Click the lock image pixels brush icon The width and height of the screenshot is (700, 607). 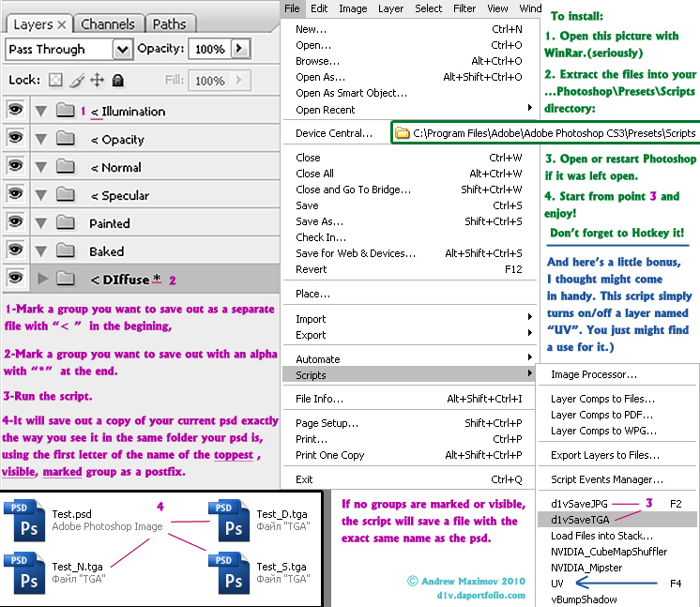tap(76, 81)
